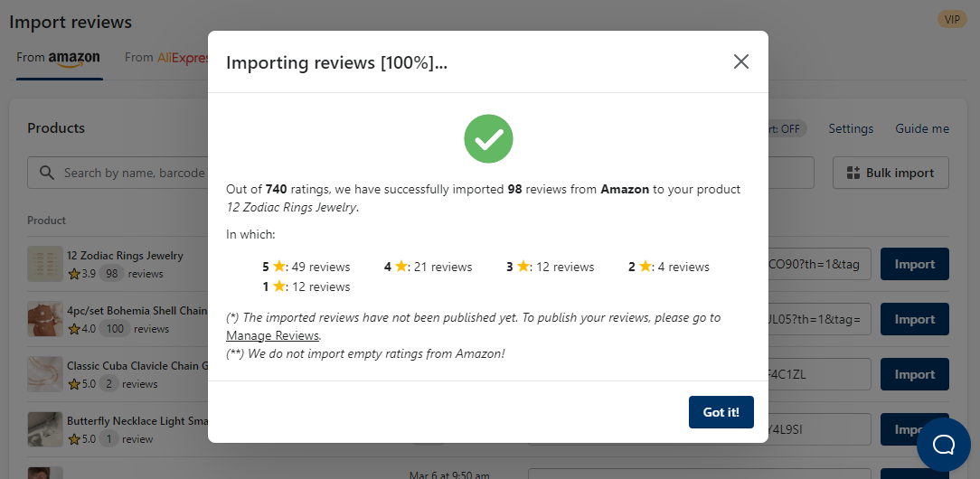Viewport: 980px width, 479px height.
Task: Click the Butterfly Necklace product thumbnail
Action: click(x=45, y=429)
